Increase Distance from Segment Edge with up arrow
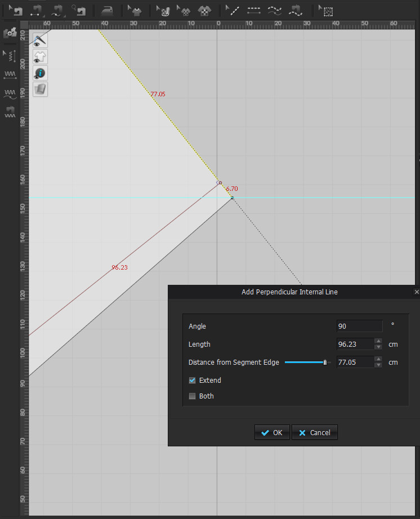420x519 pixels. [x=378, y=359]
